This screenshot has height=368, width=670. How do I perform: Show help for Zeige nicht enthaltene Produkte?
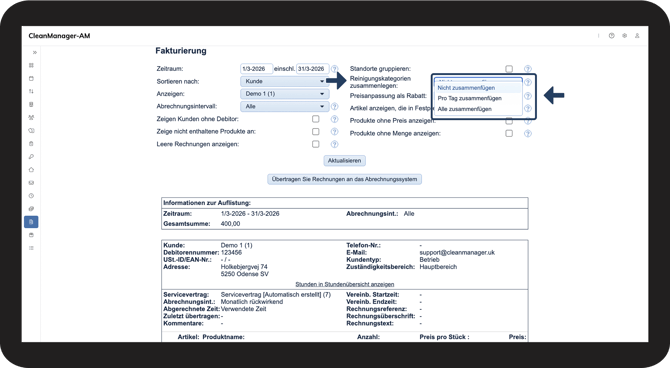tap(335, 132)
